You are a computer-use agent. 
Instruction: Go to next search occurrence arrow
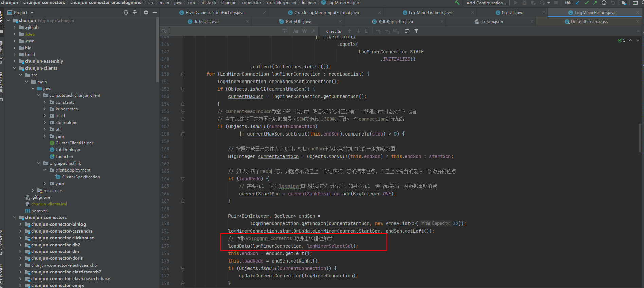coord(358,31)
